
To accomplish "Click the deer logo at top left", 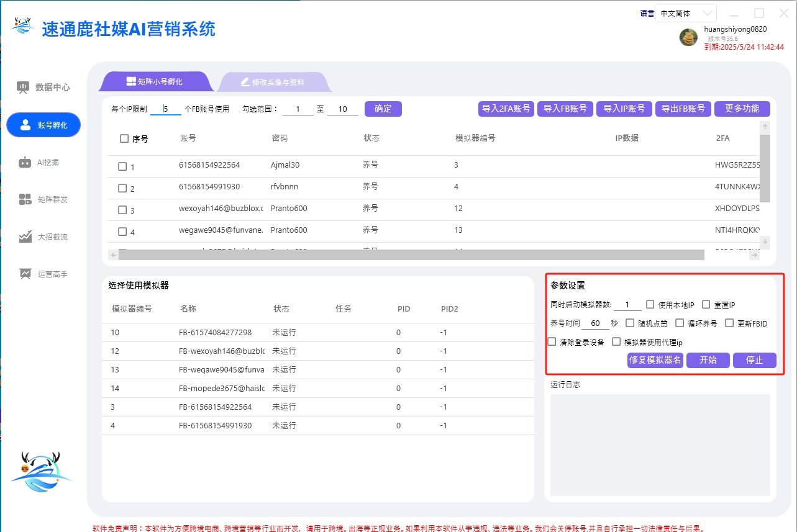I will coord(24,25).
